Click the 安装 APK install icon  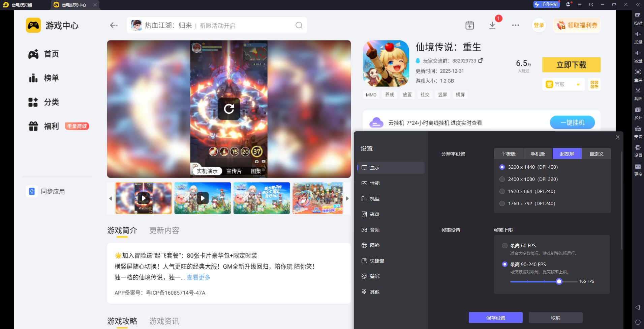[638, 129]
